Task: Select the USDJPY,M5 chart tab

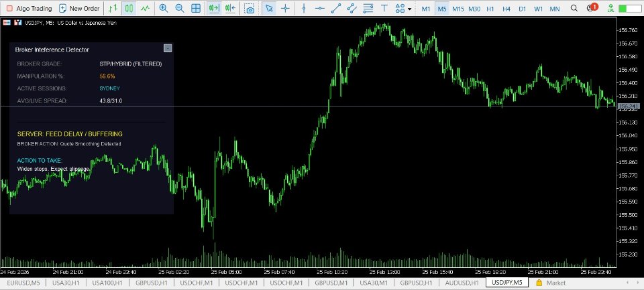Action: click(x=507, y=282)
